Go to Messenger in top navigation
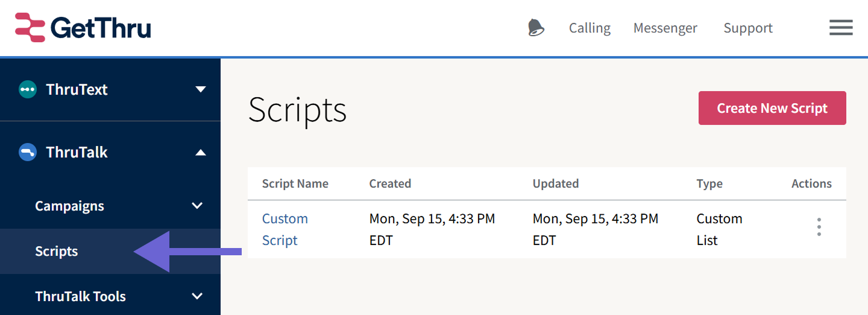The height and width of the screenshot is (315, 868). (665, 28)
